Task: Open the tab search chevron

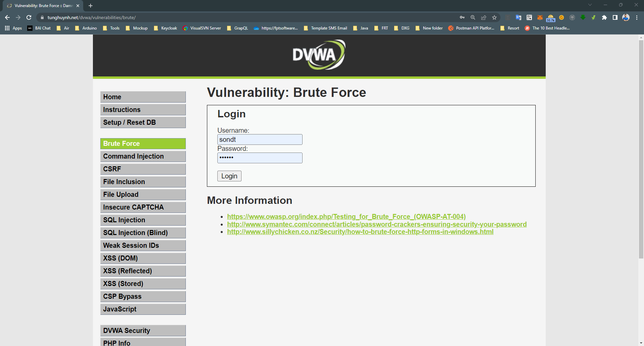Action: coord(590,5)
